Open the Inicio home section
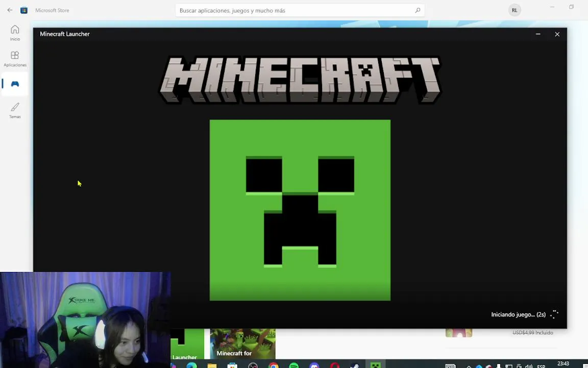 click(15, 33)
